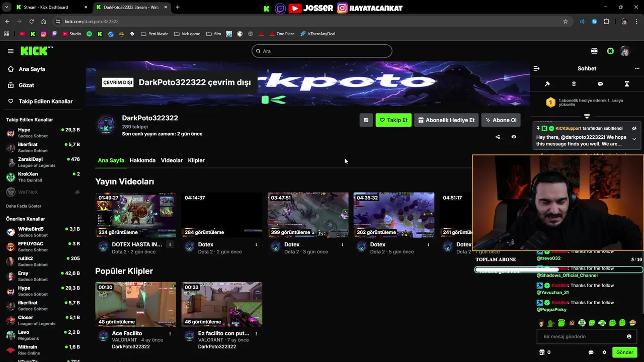Insert the mushroom emote in quick bar
Viewport: 644px width, 362px height.
632,323
